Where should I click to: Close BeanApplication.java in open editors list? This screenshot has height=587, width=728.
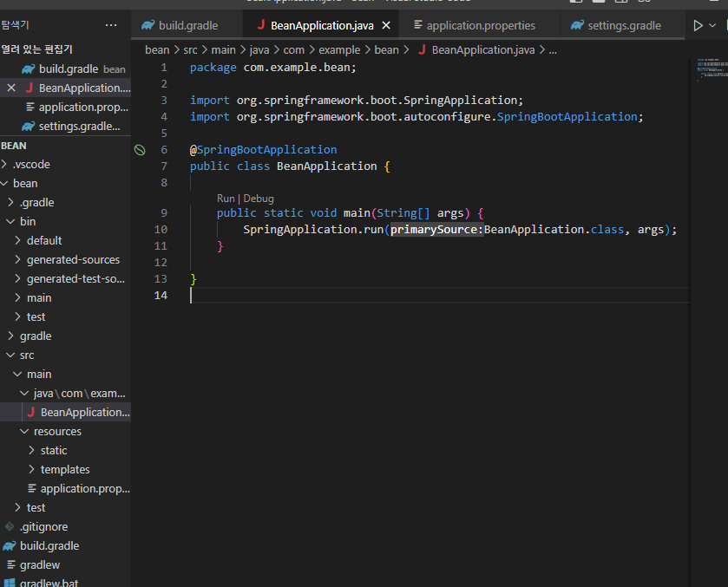(x=11, y=88)
